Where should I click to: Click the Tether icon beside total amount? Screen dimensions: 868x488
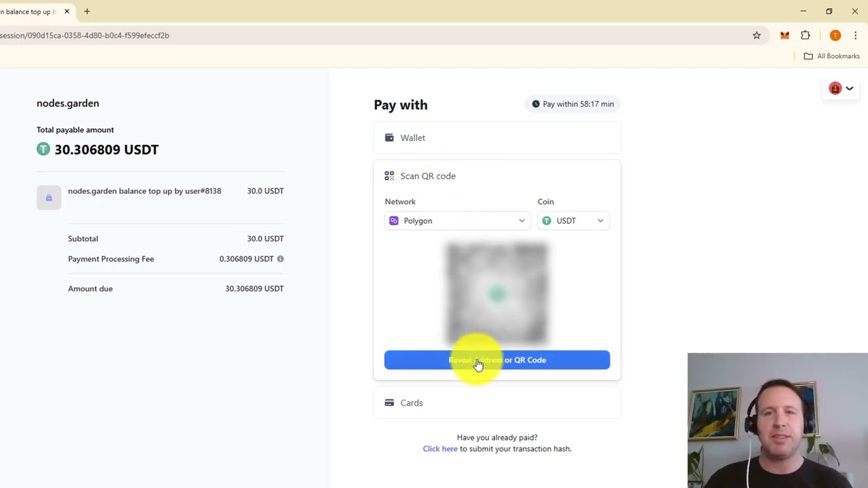tap(43, 149)
